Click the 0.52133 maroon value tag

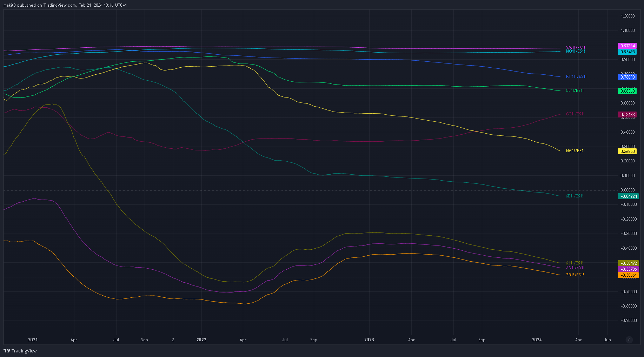pyautogui.click(x=627, y=115)
